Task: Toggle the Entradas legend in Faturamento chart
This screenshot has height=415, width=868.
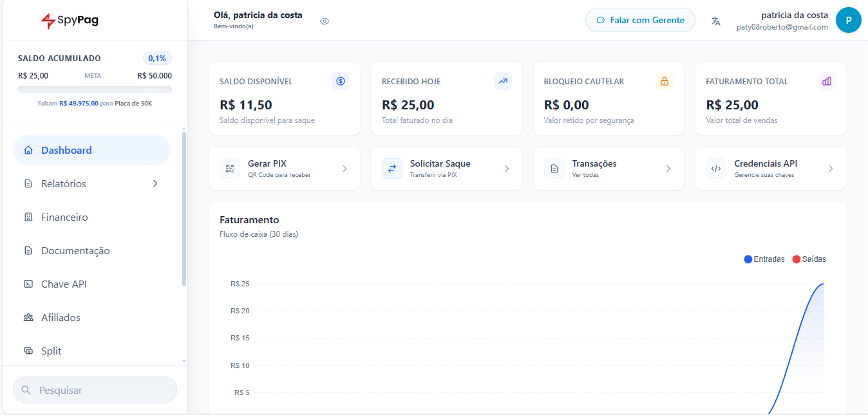Action: pyautogui.click(x=764, y=259)
